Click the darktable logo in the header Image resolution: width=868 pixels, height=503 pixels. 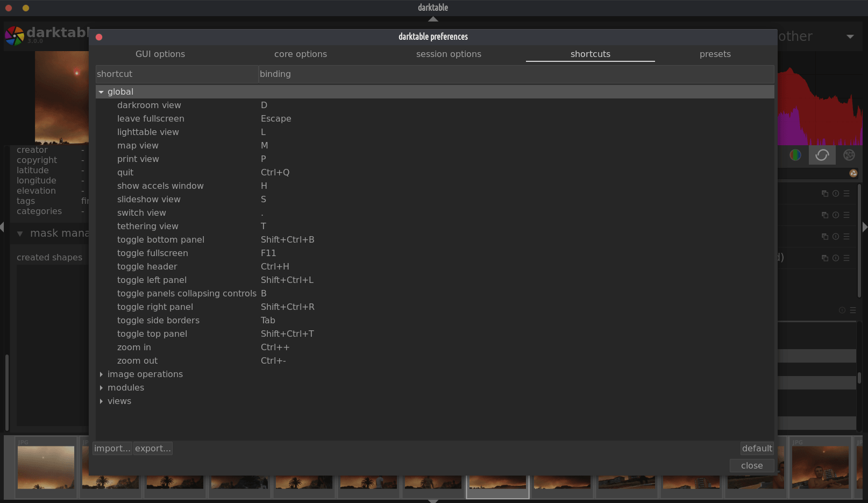tap(15, 36)
